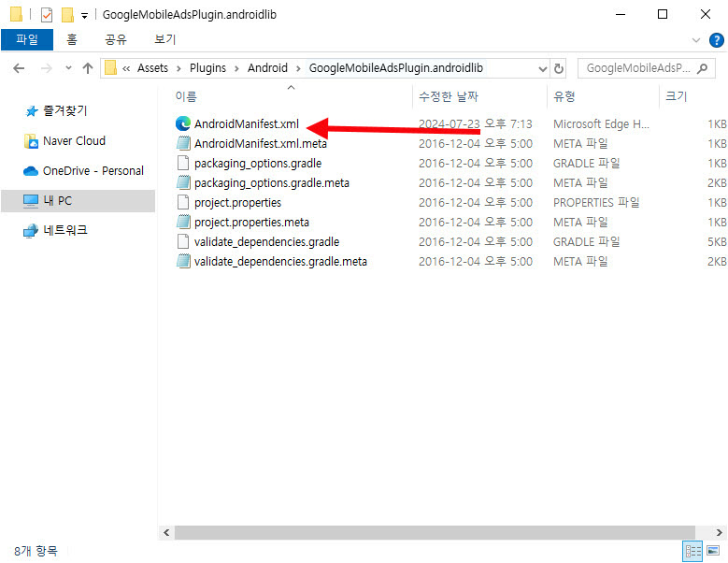
Task: Click validate_dependencies.gradle file icon
Action: click(183, 241)
